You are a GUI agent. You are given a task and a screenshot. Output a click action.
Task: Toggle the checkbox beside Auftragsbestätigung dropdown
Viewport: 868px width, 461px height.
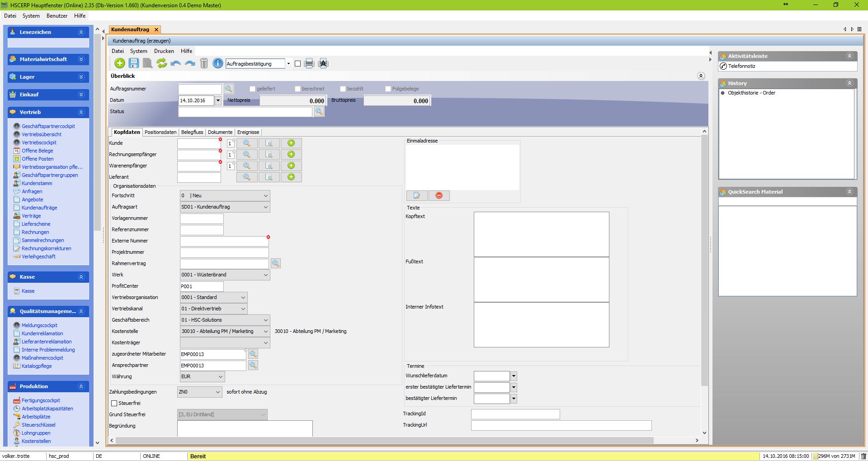[x=297, y=64]
